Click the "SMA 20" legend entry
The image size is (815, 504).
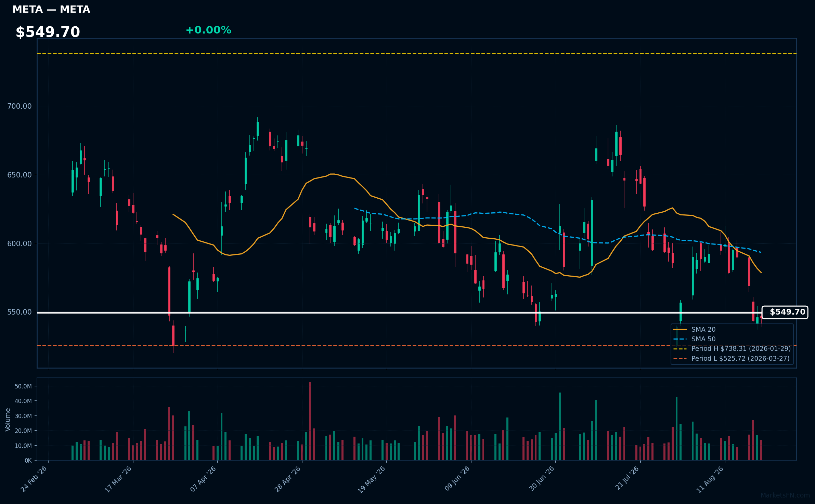(703, 329)
